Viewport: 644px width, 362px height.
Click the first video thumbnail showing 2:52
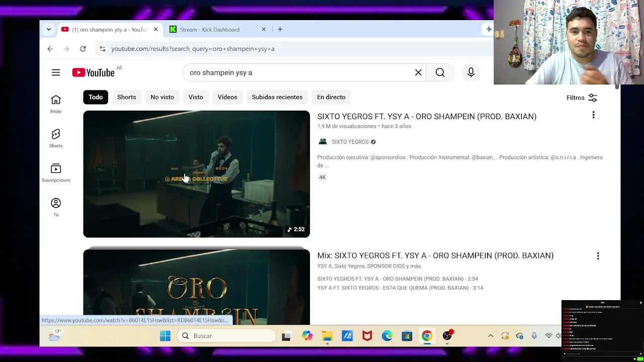tap(196, 174)
